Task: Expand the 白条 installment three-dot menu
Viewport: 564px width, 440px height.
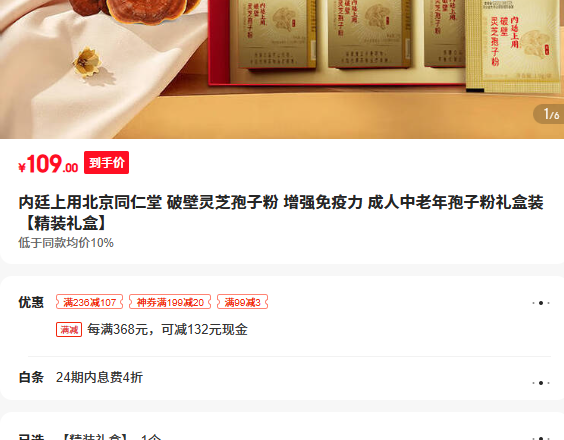Action: point(541,383)
